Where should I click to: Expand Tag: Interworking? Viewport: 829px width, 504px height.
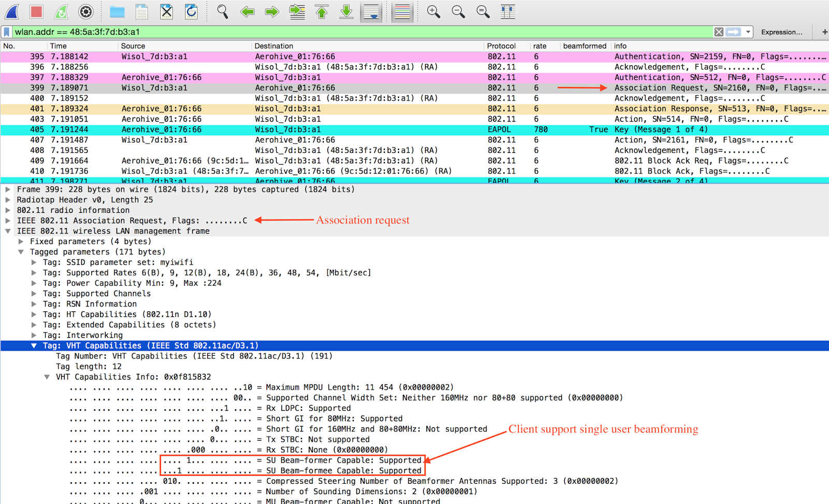(34, 335)
